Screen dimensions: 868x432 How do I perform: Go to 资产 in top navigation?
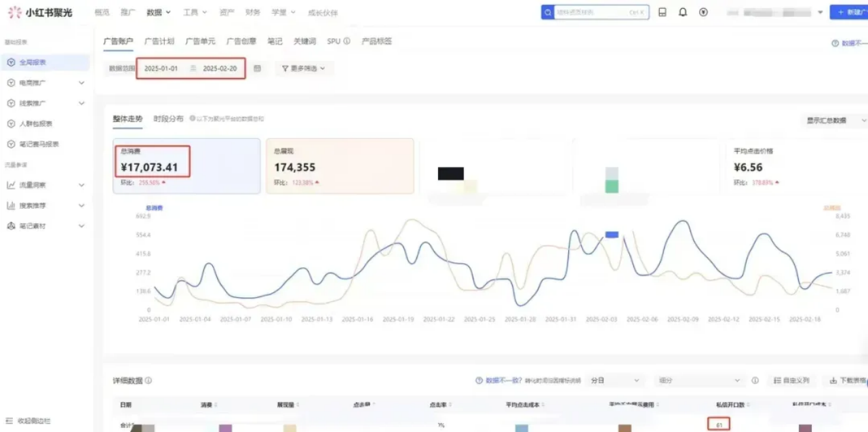coord(227,12)
